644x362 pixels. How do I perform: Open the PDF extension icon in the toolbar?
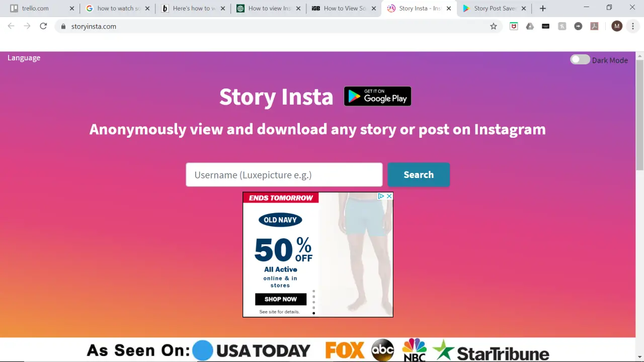(594, 26)
